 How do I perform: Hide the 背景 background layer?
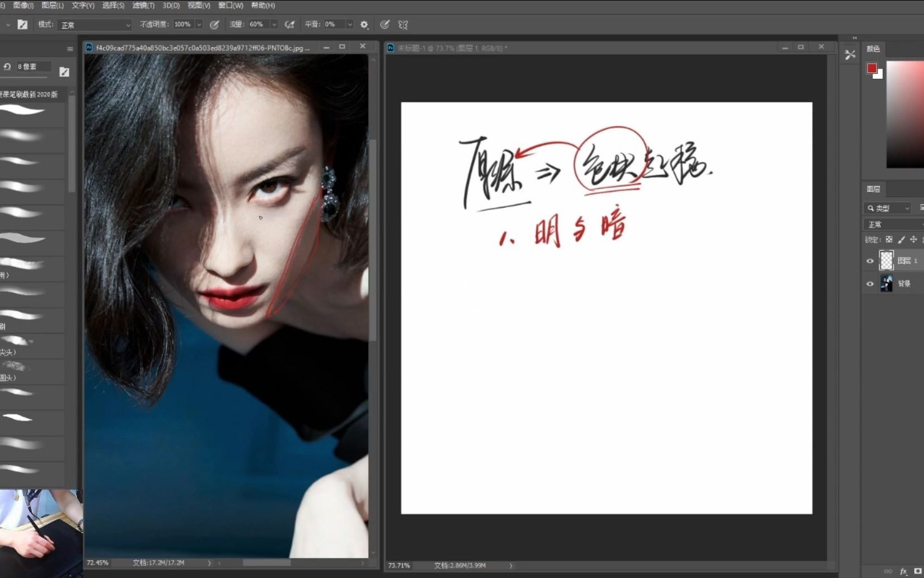[870, 283]
